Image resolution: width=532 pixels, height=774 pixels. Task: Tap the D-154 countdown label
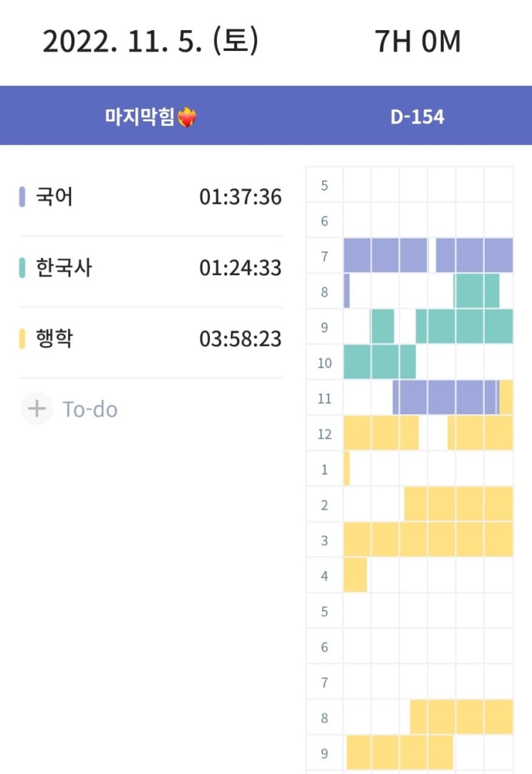[x=417, y=118]
